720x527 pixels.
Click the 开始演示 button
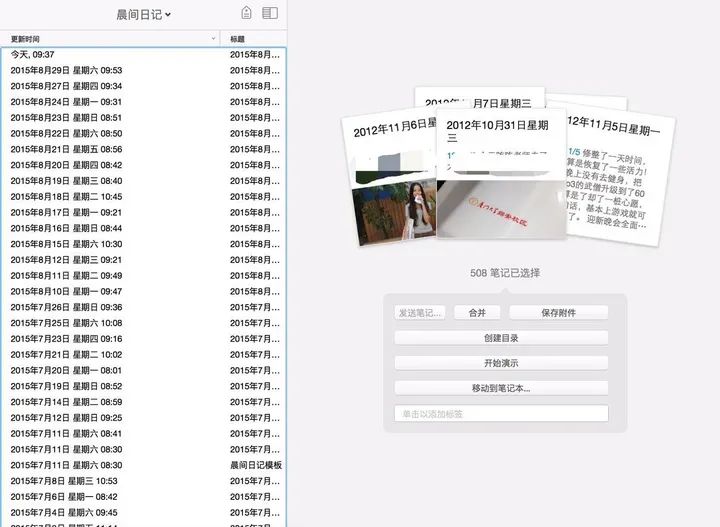click(501, 363)
